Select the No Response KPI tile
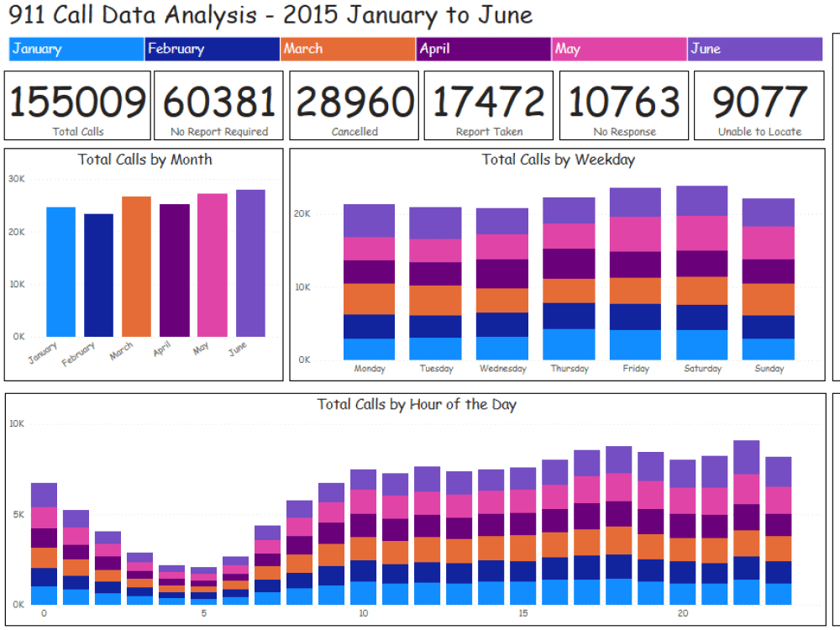The height and width of the screenshot is (630, 840). tap(623, 103)
